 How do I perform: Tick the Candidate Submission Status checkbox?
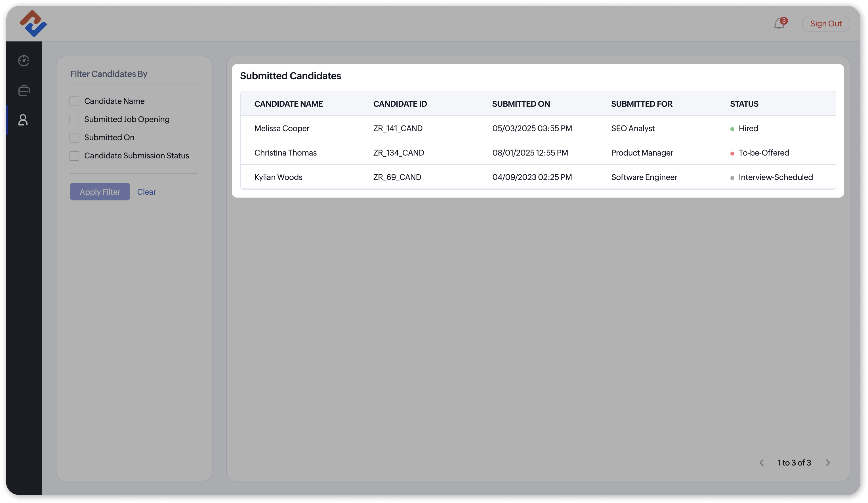(x=74, y=156)
